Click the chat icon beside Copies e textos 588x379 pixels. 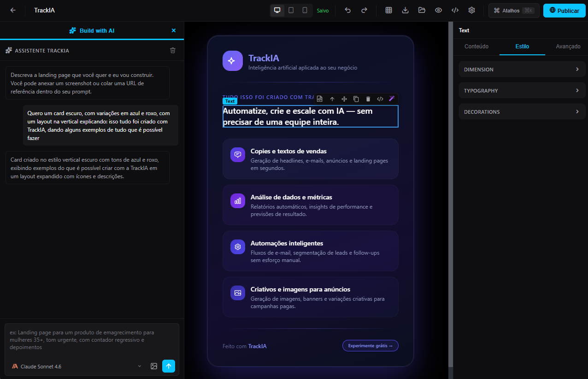pos(238,155)
